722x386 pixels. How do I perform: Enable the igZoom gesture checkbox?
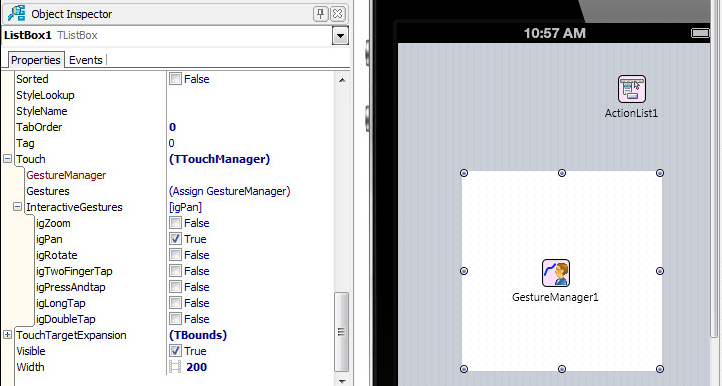pos(175,223)
